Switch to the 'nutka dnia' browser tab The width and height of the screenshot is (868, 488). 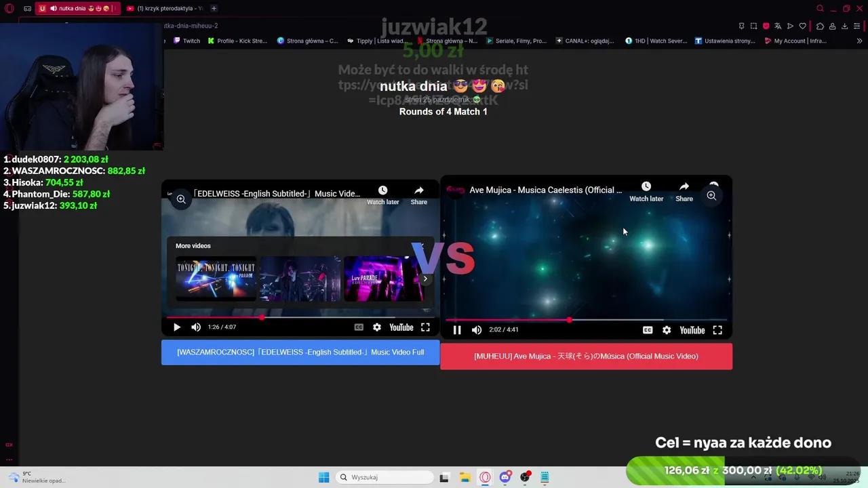point(77,9)
